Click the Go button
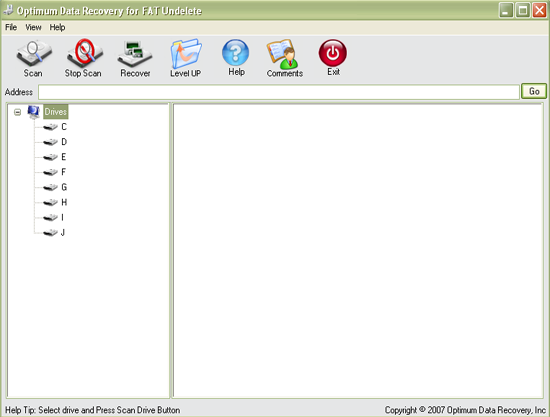The image size is (550, 417). coord(534,91)
